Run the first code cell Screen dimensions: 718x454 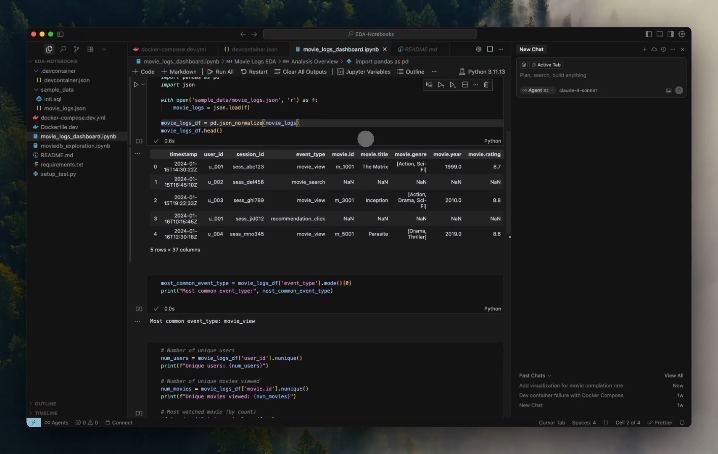tap(136, 84)
